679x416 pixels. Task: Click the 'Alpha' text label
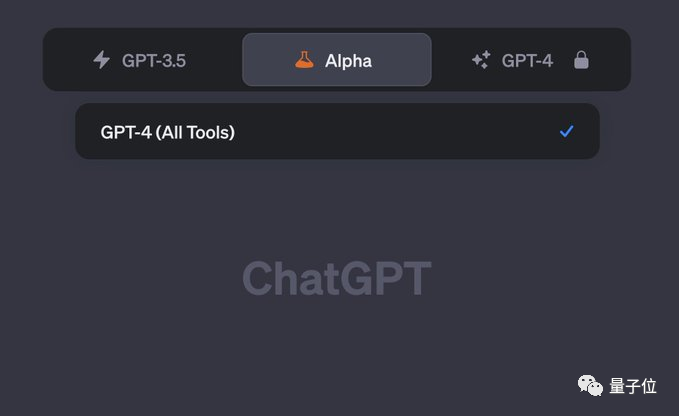tap(348, 60)
